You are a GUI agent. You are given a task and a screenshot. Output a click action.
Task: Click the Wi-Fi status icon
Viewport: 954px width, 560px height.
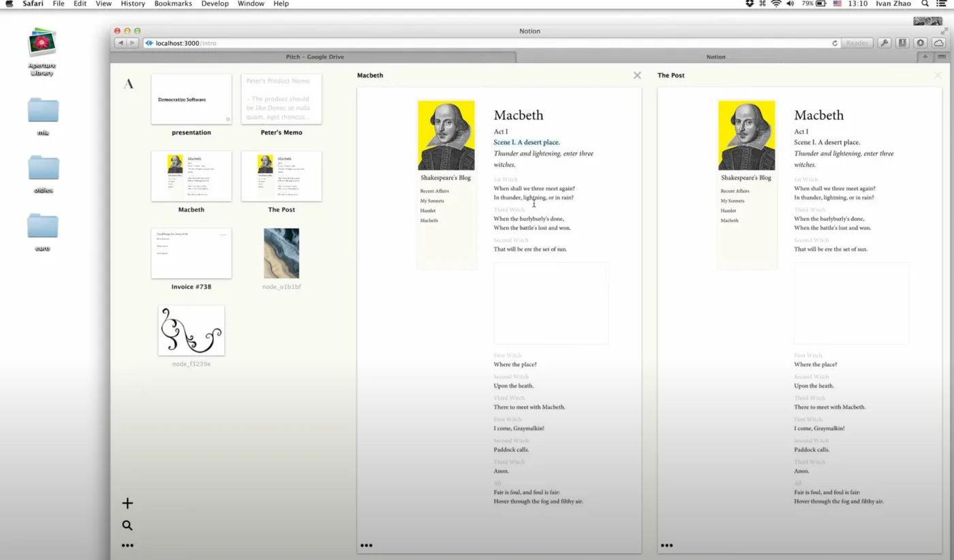(775, 4)
